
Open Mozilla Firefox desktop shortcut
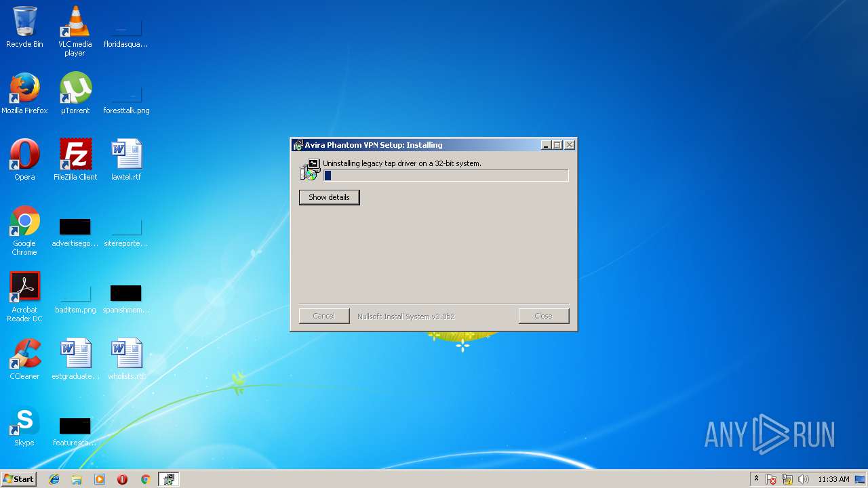(24, 94)
